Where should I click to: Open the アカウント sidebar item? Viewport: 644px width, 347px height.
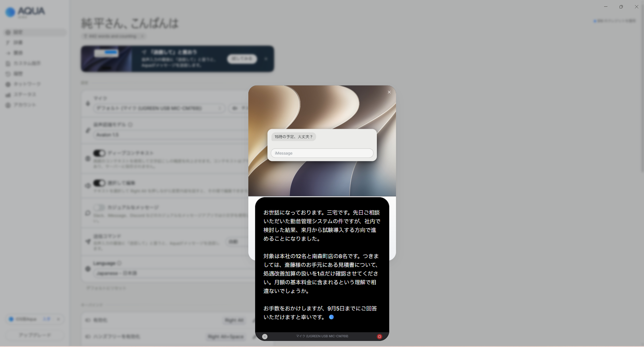click(x=35, y=105)
